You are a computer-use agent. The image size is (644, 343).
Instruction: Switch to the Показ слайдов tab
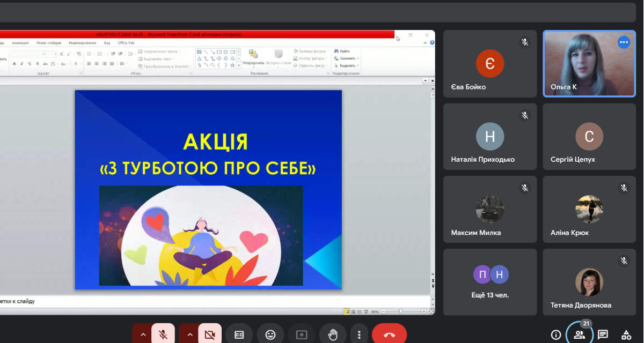49,43
